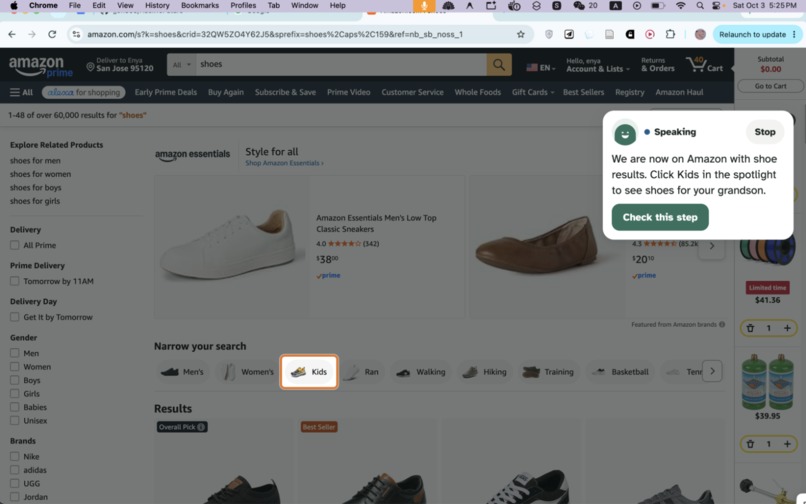Select Kids in Narrow your search

pyautogui.click(x=309, y=371)
